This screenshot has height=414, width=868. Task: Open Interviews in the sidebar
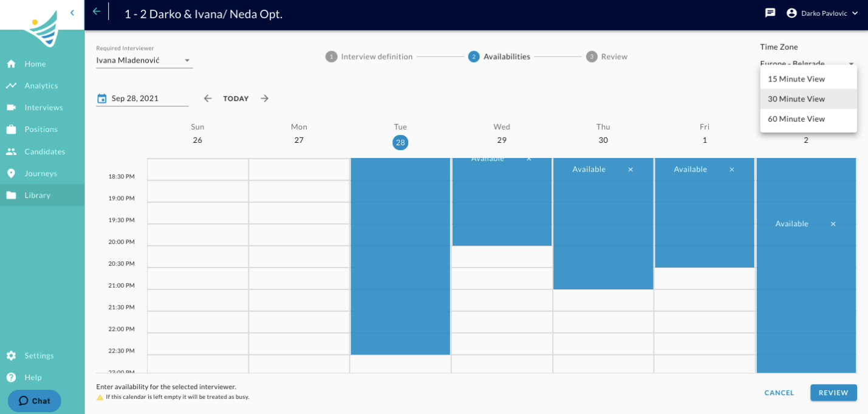[42, 108]
